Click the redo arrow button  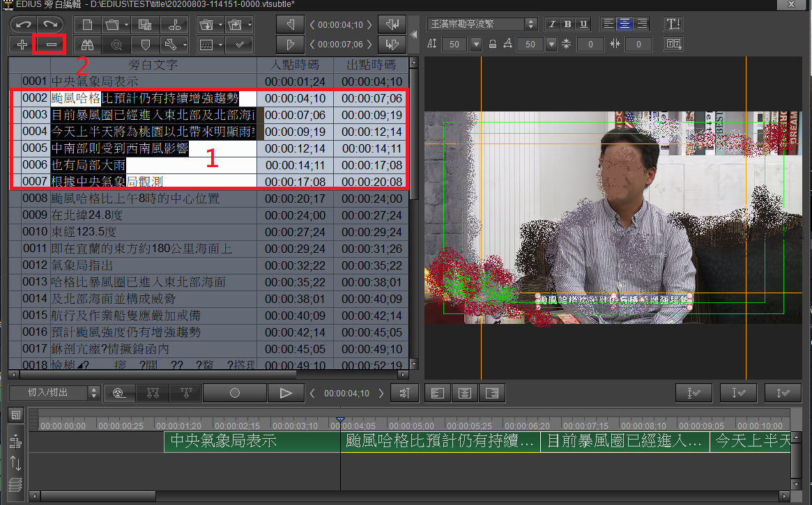point(49,24)
